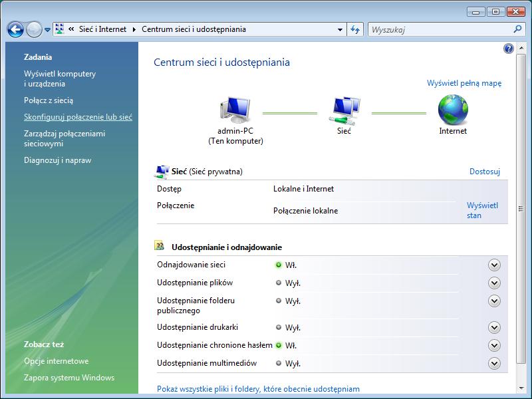Expand the Udostępnianie drukarki section

coord(493,327)
